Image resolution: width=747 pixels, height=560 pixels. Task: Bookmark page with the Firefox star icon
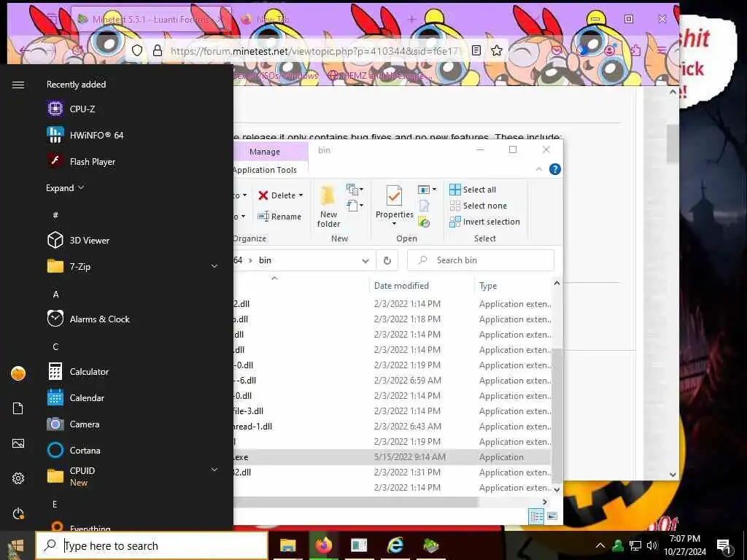pos(497,50)
